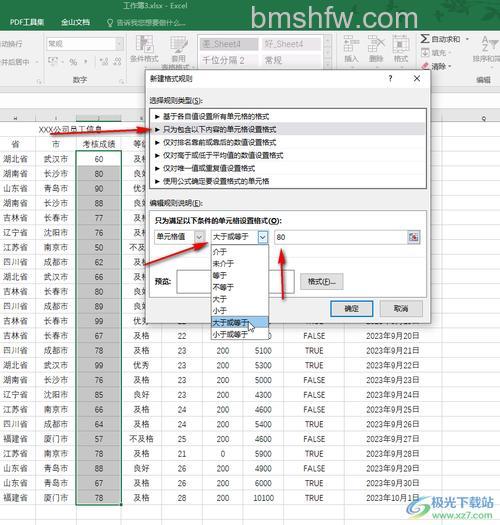Click the AutoSum sigma icon
The image size is (500, 525).
tap(425, 39)
